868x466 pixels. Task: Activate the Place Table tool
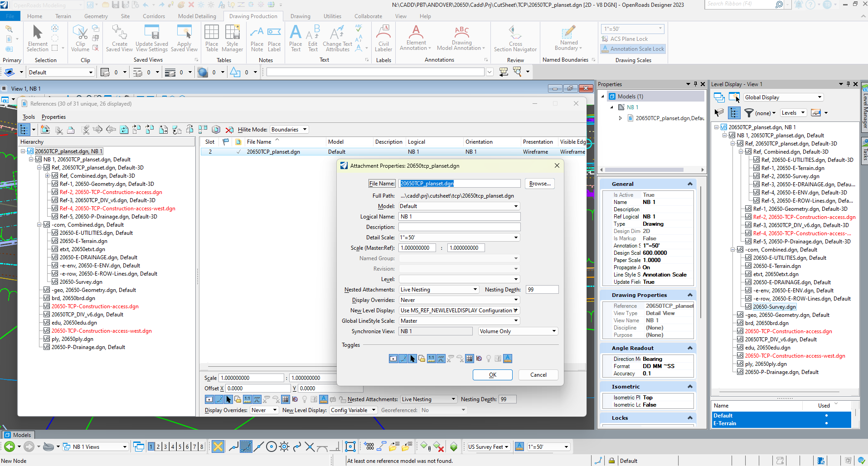tap(212, 38)
